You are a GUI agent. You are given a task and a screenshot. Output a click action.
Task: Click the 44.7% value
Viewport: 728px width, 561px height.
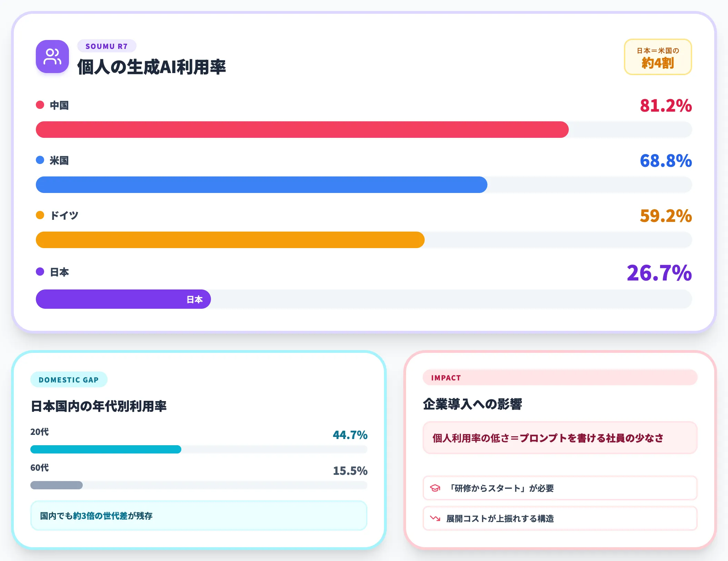[x=350, y=435]
